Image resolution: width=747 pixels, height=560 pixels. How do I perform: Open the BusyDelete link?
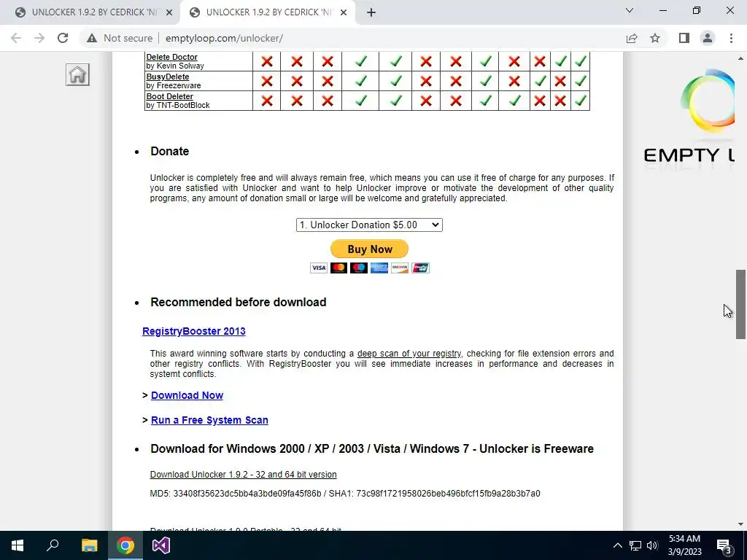168,77
